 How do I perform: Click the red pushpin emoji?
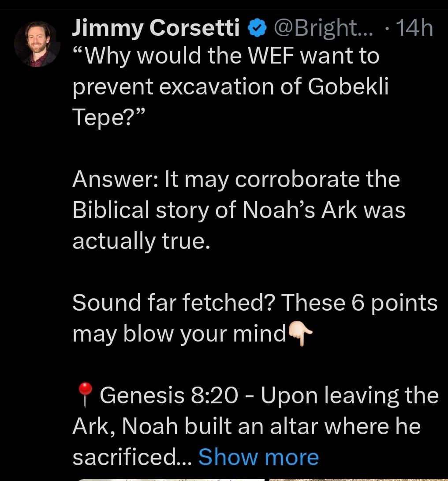pos(85,395)
